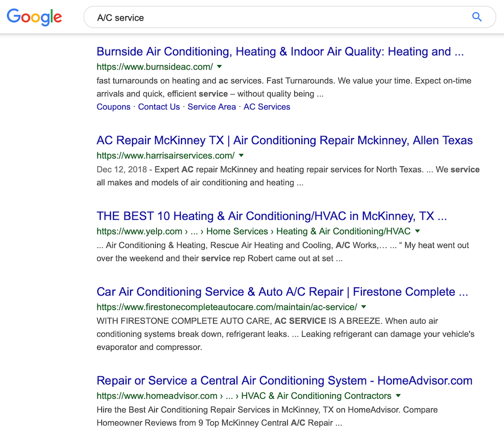Open THE BEST 10 Heating & Air Conditioning result

272,216
